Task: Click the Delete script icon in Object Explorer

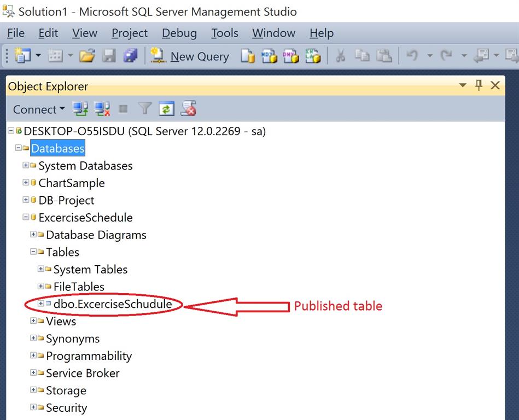Action: (188, 108)
